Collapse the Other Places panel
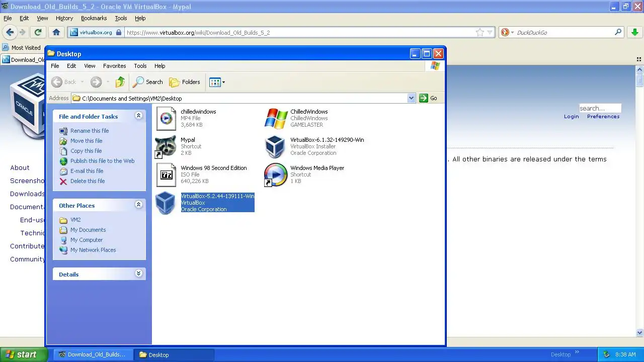The image size is (644, 362). coord(138,205)
